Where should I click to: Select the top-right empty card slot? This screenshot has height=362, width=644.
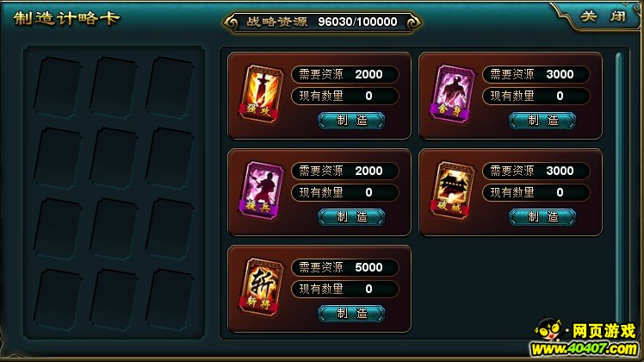tap(170, 88)
